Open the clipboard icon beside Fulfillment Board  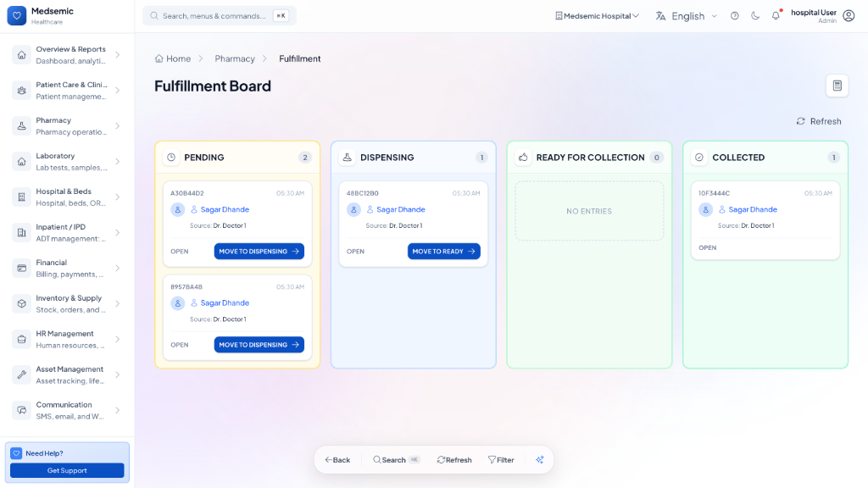[x=837, y=86]
